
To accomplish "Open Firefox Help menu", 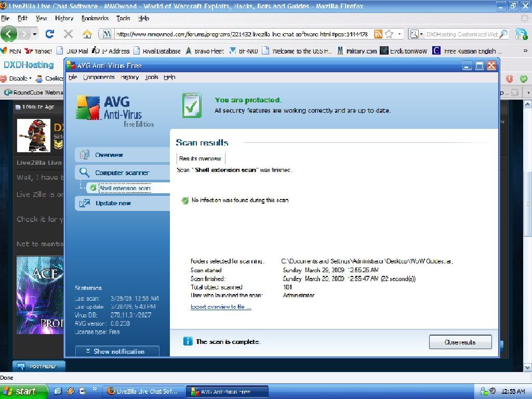I will pos(143,18).
